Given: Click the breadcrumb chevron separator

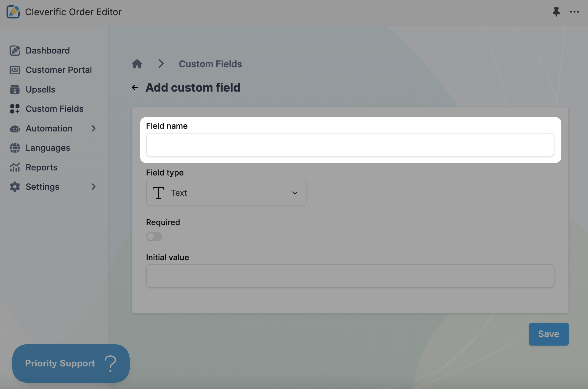Looking at the screenshot, I should pos(161,64).
